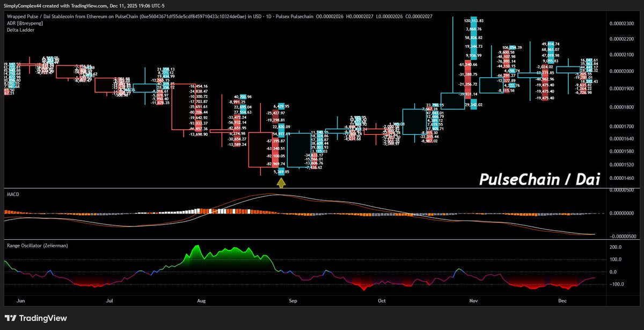Click the -16,454.16 delta value
The image size is (644, 330).
point(198,86)
